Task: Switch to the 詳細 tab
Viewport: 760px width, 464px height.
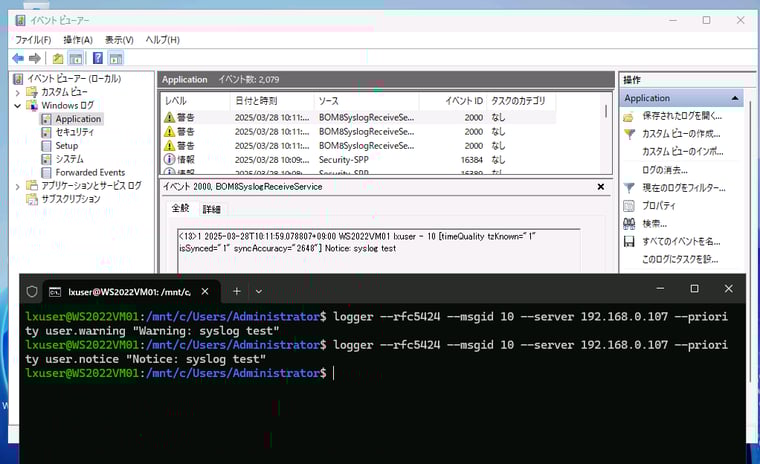Action: 211,209
